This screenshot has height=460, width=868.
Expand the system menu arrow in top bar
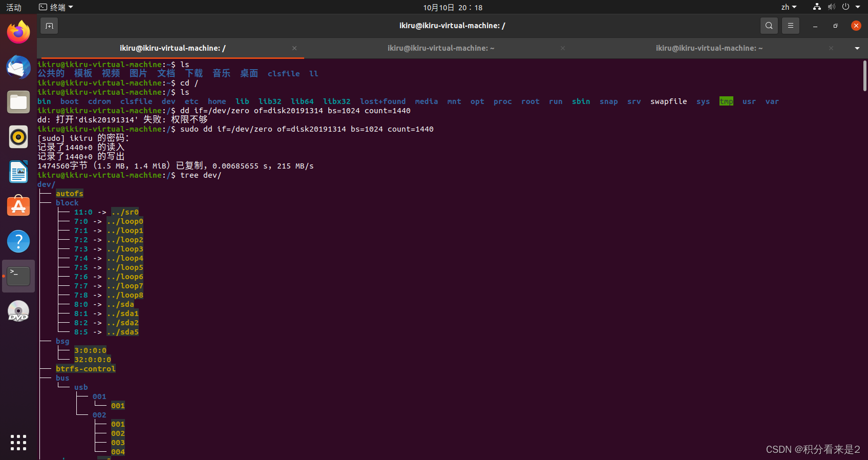(x=858, y=7)
